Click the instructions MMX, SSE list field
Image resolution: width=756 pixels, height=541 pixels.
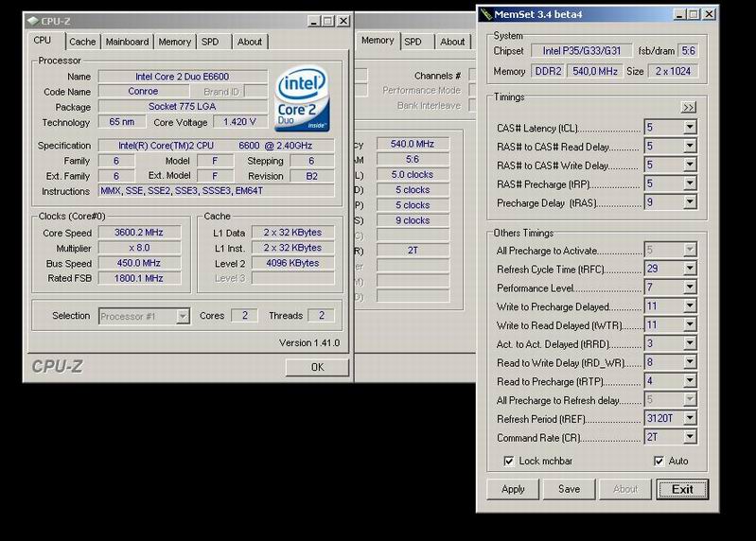click(216, 191)
